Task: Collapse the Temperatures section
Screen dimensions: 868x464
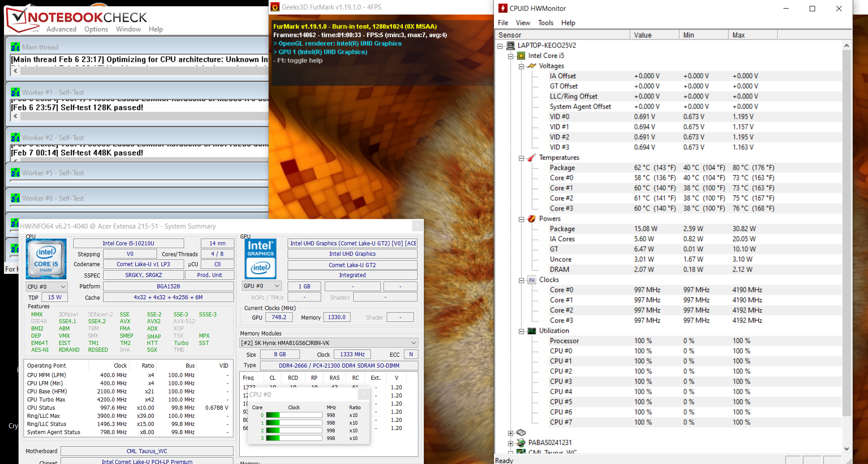Action: 522,158
